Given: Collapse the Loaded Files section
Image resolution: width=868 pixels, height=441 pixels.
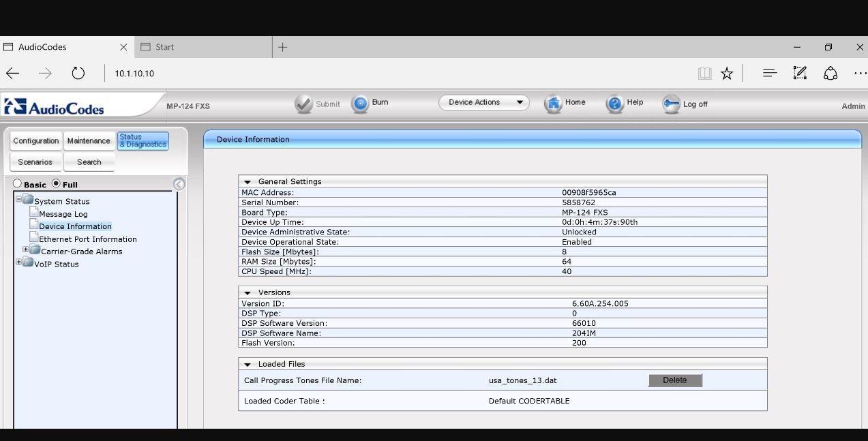Looking at the screenshot, I should 248,365.
